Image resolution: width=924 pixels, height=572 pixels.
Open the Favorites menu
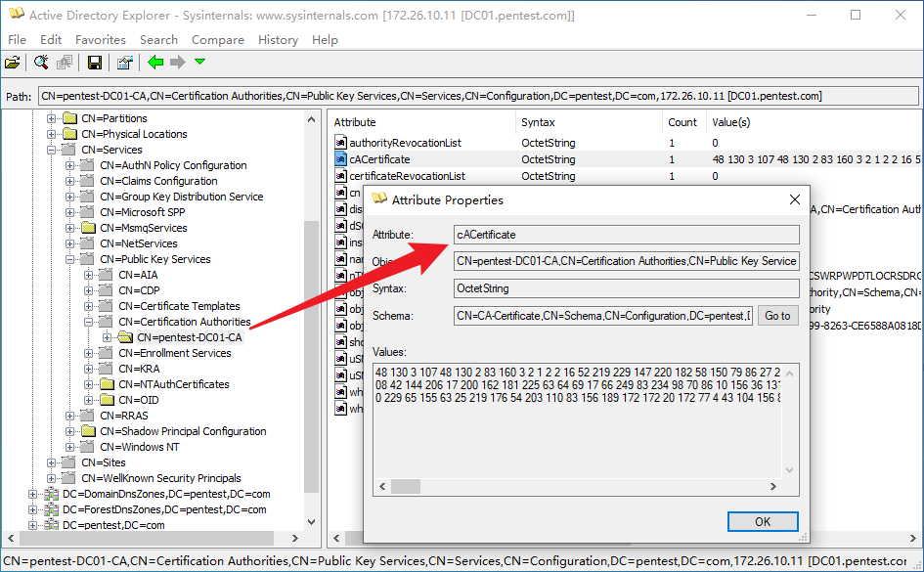tap(101, 39)
